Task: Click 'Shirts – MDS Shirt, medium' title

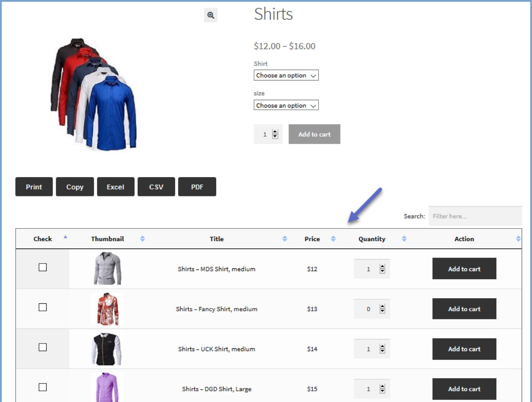Action: 217,269
